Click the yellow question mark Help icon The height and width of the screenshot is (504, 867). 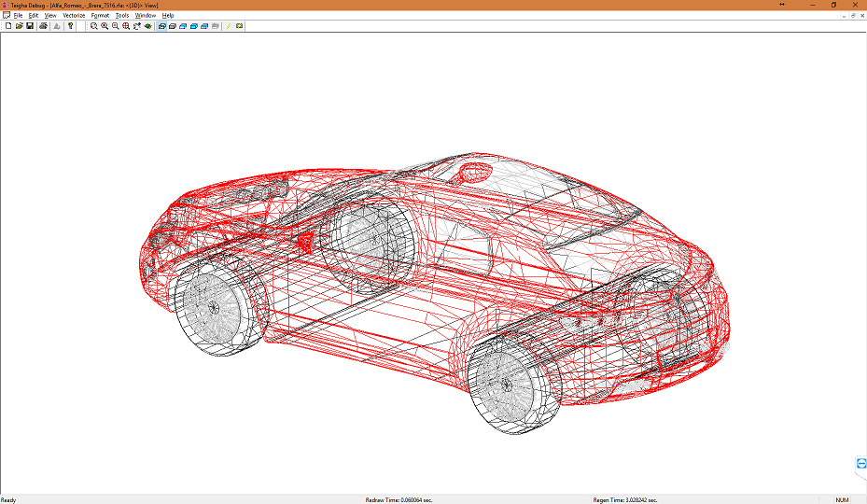[70, 26]
